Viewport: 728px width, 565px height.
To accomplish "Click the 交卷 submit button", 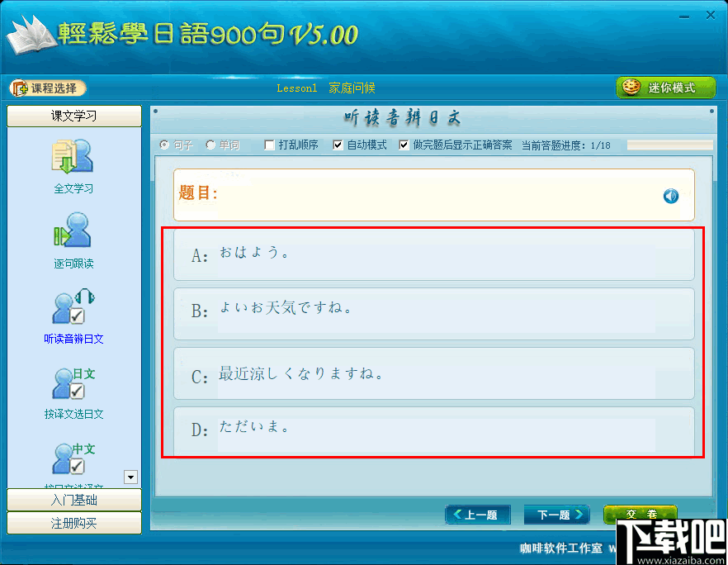I will click(641, 514).
